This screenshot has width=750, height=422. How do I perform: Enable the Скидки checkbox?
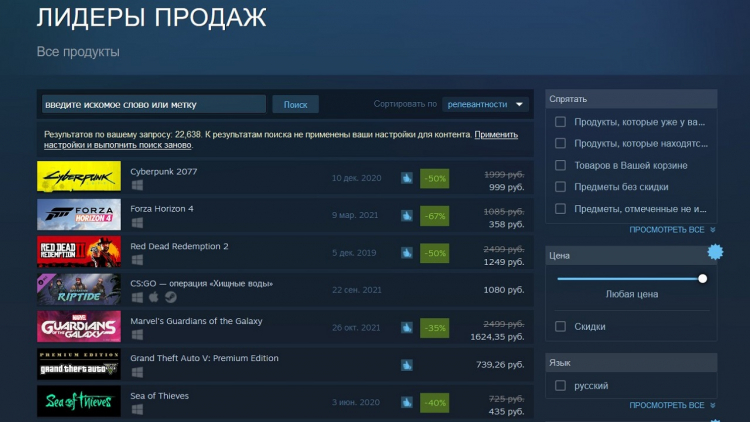[561, 326]
